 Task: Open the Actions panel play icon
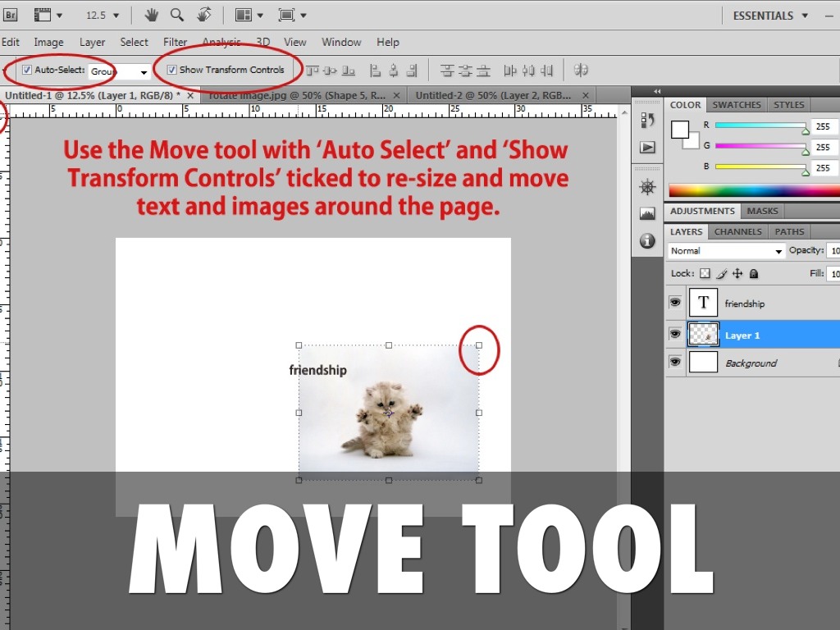point(647,147)
